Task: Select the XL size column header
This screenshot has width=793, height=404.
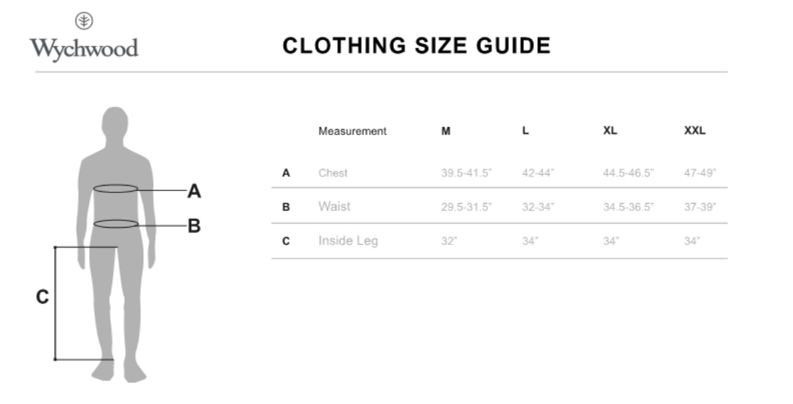Action: point(610,131)
